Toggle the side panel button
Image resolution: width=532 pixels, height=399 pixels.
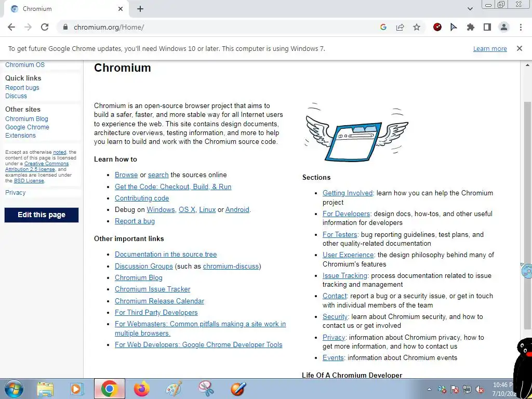pos(487,27)
